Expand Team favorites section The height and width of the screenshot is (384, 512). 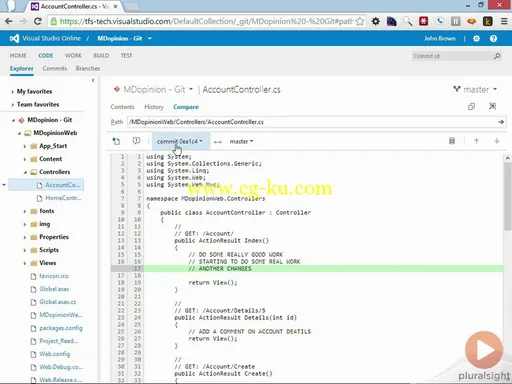click(12, 105)
